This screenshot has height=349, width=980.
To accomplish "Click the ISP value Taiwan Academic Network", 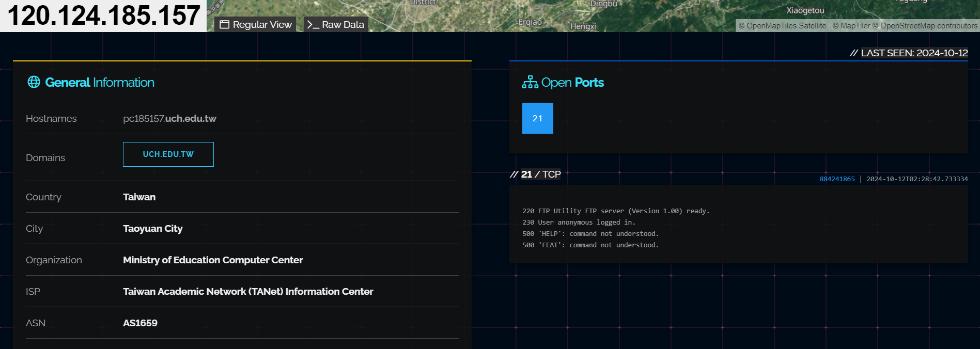I will tap(248, 292).
